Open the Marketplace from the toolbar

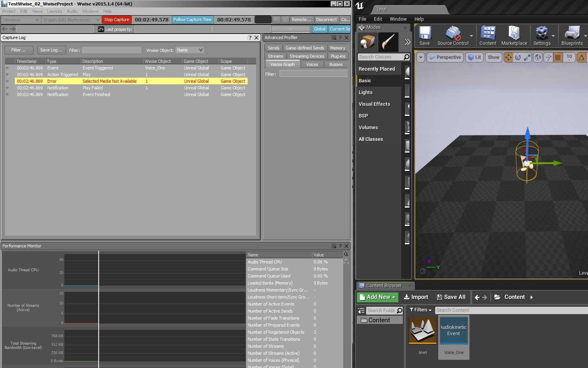(514, 36)
